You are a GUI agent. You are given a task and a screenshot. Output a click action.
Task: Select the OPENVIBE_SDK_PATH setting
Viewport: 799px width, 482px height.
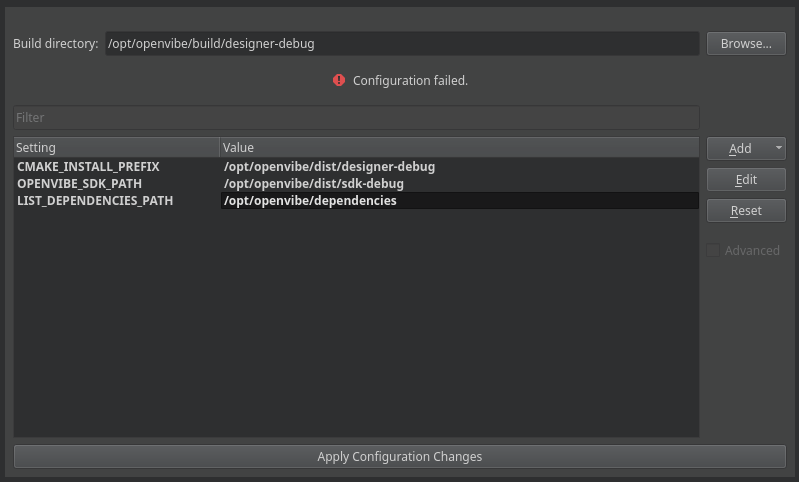pos(80,184)
